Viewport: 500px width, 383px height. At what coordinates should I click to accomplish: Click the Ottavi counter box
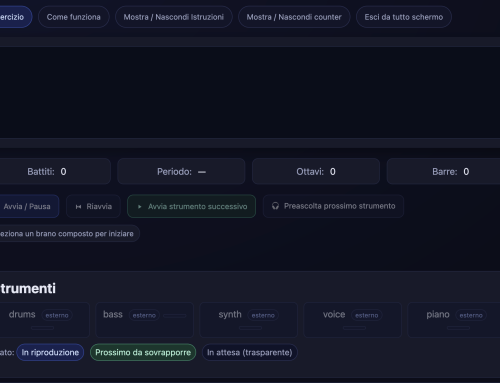pos(316,172)
